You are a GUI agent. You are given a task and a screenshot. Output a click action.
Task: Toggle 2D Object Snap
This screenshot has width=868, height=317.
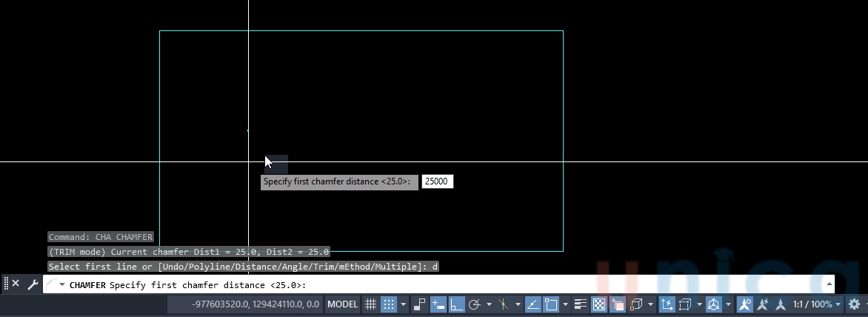click(x=551, y=304)
